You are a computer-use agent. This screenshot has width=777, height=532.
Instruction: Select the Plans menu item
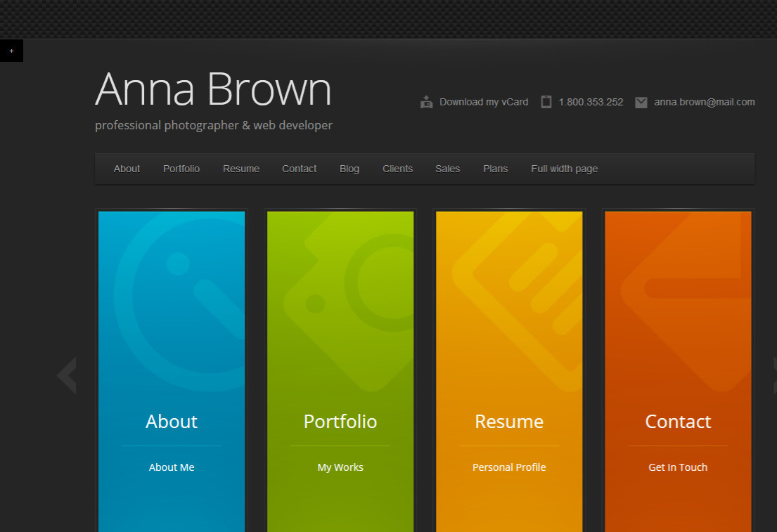click(x=495, y=169)
